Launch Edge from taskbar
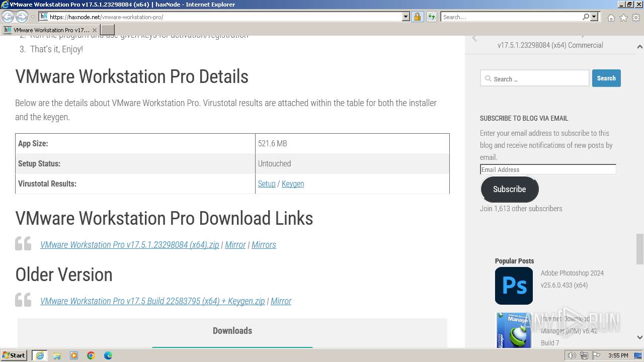The height and width of the screenshot is (362, 644). [x=108, y=355]
